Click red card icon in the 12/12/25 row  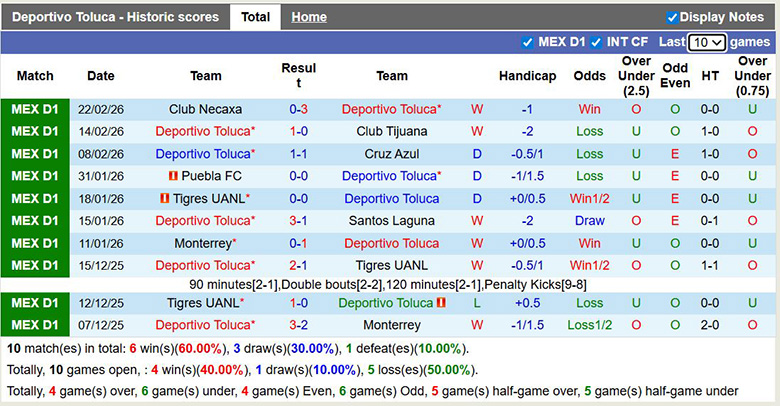click(x=441, y=303)
